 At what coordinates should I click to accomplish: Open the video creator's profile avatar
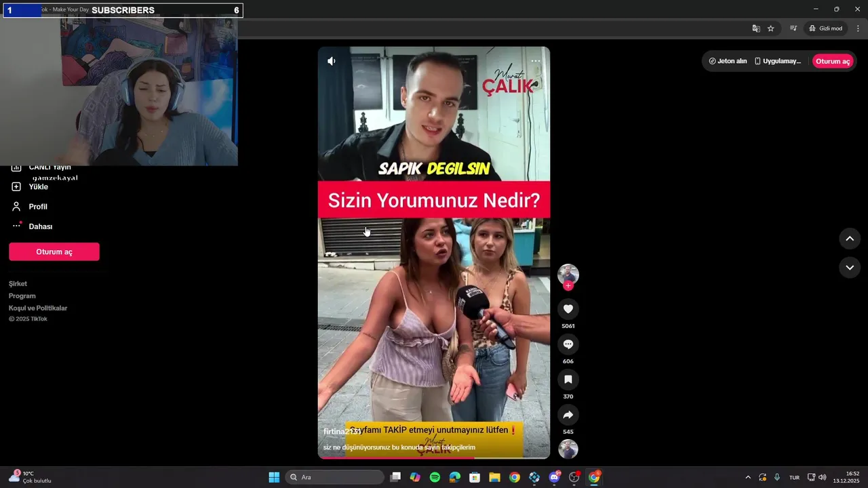(x=568, y=274)
